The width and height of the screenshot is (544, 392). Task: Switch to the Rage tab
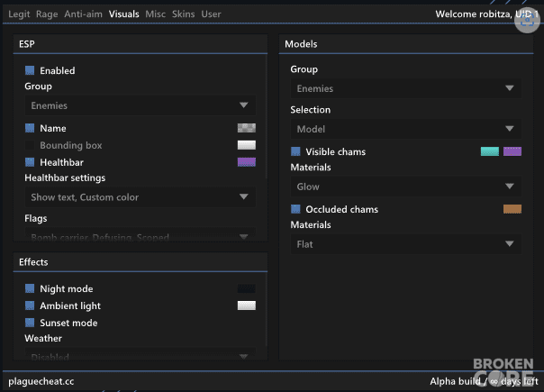47,14
